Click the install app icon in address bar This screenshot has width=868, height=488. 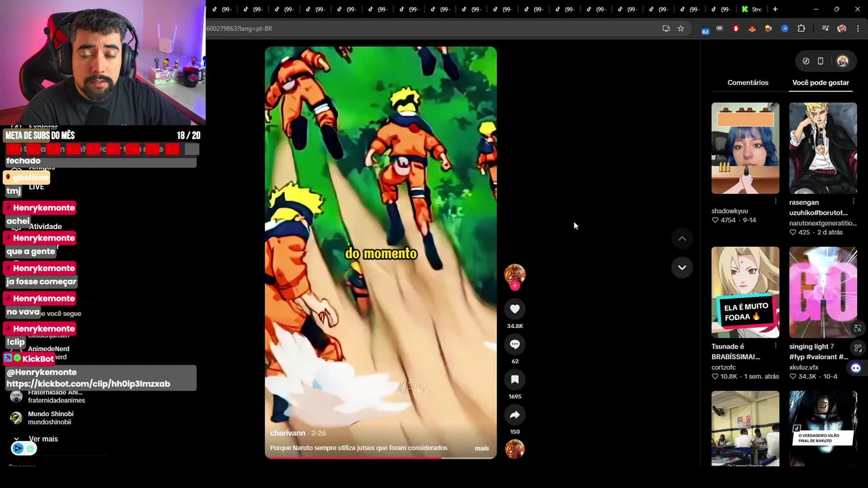(666, 28)
